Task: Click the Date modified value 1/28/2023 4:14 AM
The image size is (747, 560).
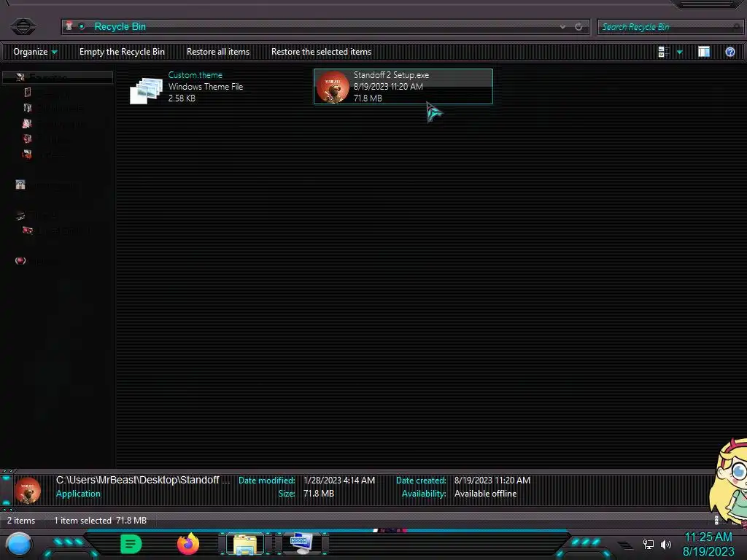Action: [339, 481]
